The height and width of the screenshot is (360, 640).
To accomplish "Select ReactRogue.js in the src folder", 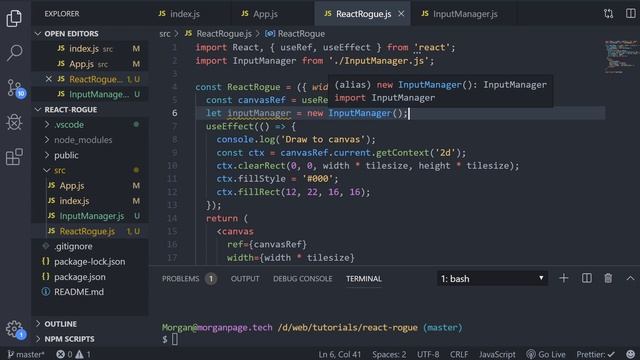I will pos(90,231).
